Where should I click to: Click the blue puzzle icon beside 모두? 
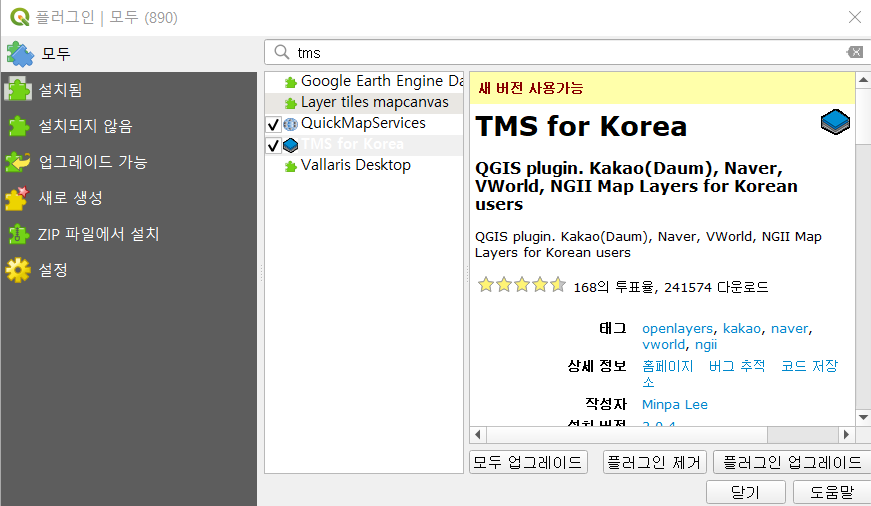tap(20, 54)
